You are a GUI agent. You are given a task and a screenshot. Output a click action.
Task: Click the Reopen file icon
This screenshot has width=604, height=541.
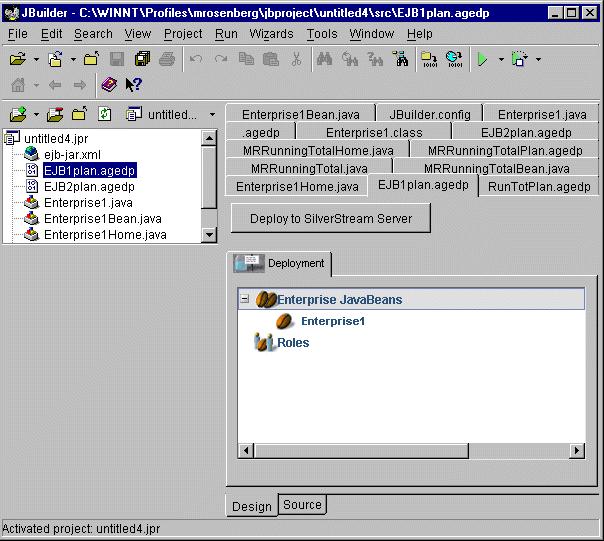[x=55, y=59]
